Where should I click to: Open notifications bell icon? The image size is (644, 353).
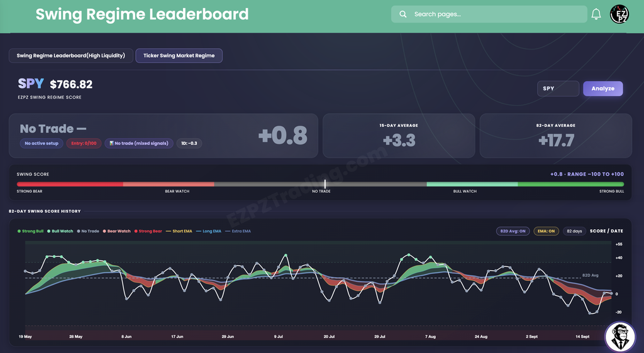pos(596,14)
